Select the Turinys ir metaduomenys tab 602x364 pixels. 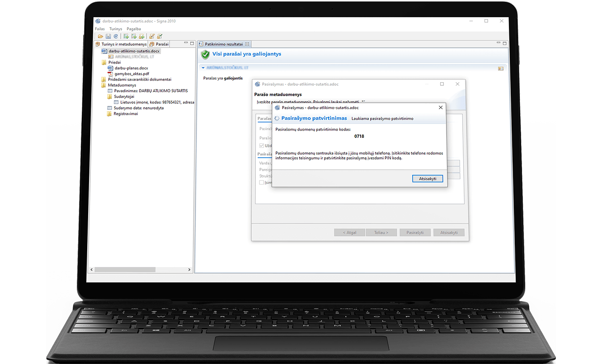[x=121, y=44]
